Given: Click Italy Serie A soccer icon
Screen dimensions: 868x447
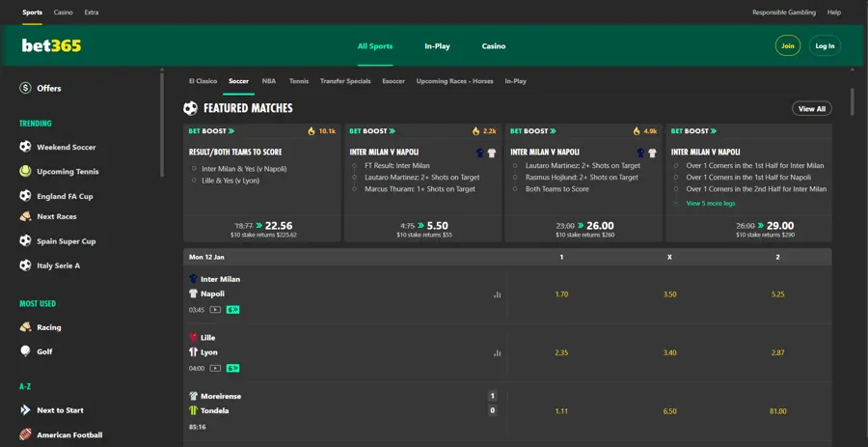Looking at the screenshot, I should coord(25,265).
